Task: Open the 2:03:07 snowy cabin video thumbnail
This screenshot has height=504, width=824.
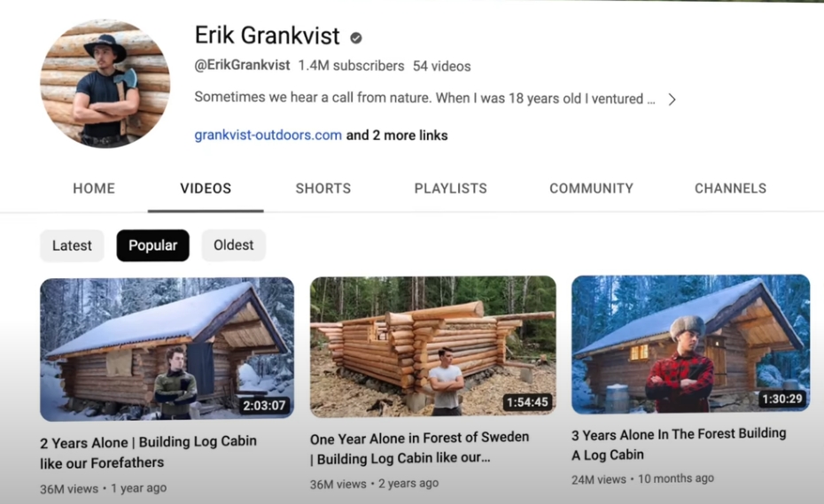Action: click(167, 349)
